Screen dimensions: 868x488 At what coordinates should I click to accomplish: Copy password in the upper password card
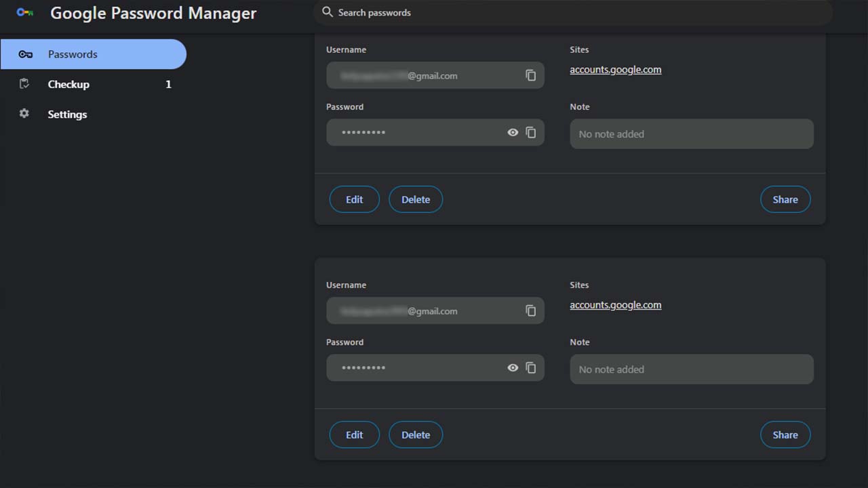pos(531,133)
